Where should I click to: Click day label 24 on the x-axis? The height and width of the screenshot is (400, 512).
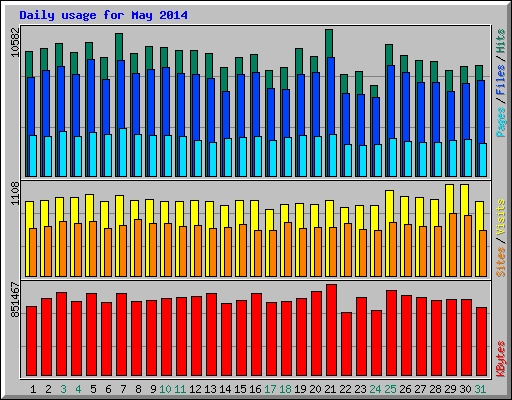pos(375,389)
